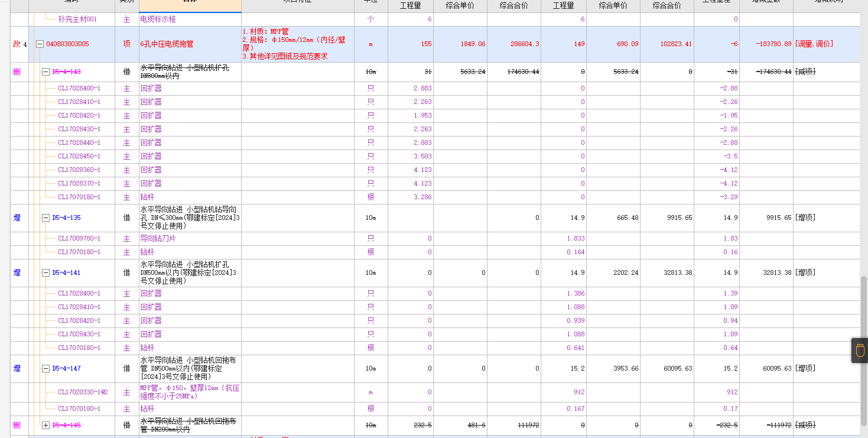868x438 pixels.
Task: Click the 导向钻刀片 material name
Action: 158,239
